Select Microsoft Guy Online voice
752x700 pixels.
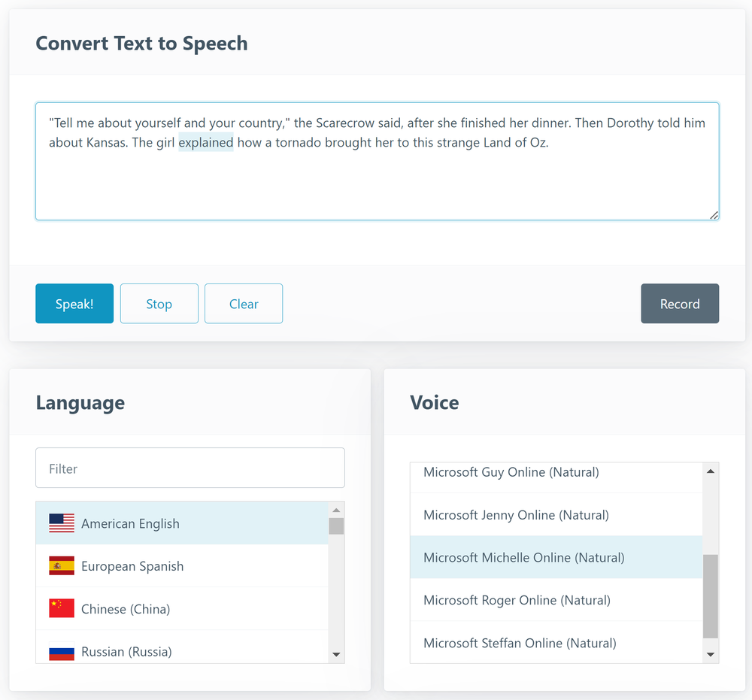coord(556,477)
